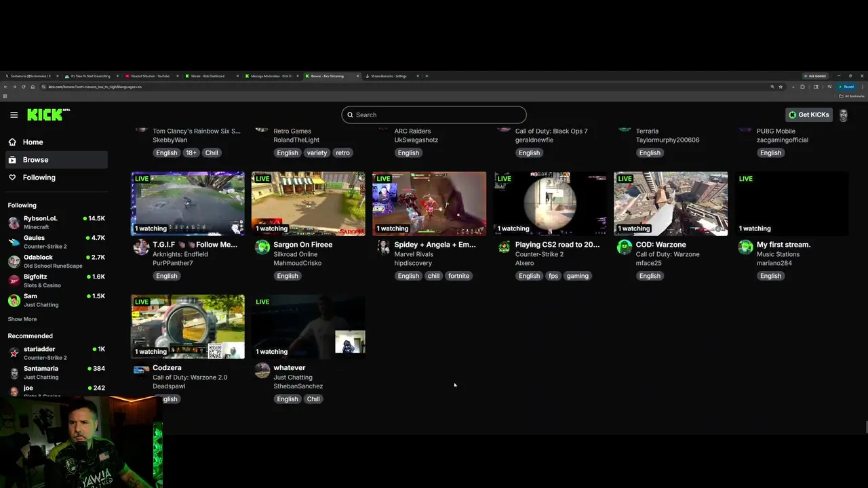Click the Silkroad Online category text
Screen dimensions: 868x488
(297, 254)
